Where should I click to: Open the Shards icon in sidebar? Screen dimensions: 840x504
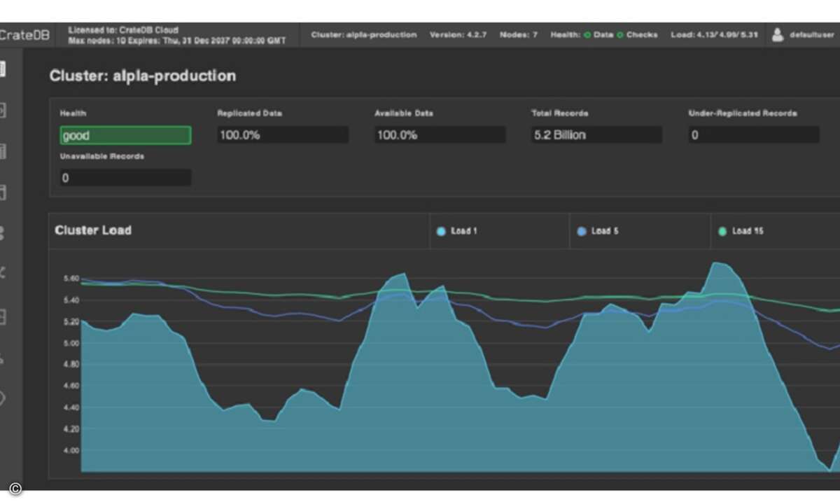click(x=3, y=316)
